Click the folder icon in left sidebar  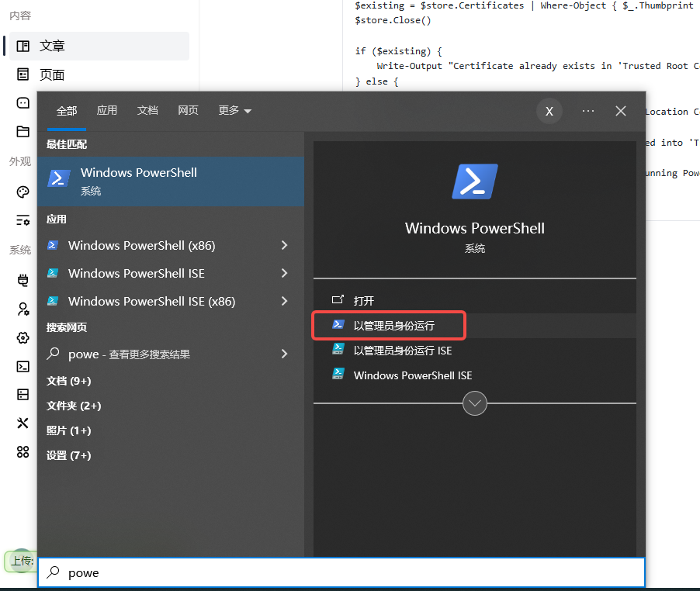tap(23, 132)
